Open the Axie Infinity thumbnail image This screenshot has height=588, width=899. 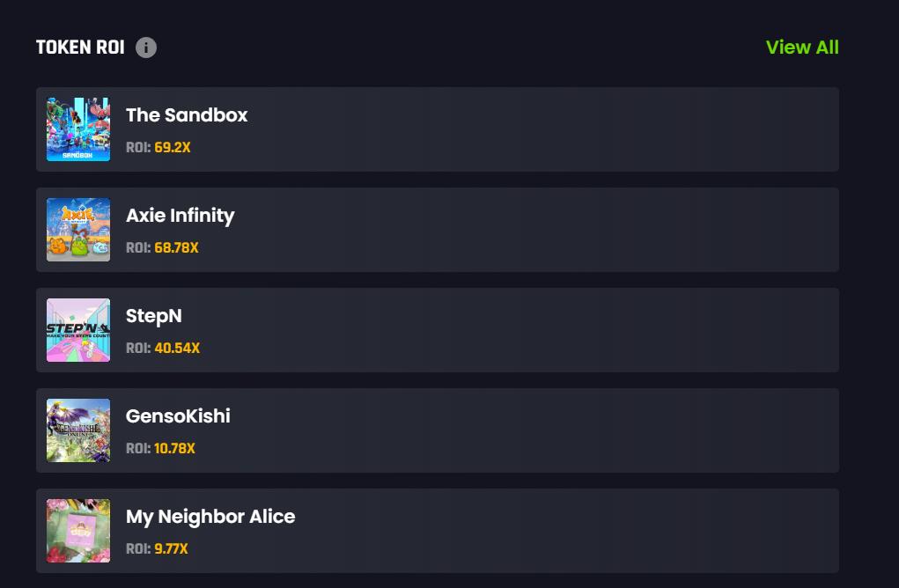pyautogui.click(x=78, y=230)
